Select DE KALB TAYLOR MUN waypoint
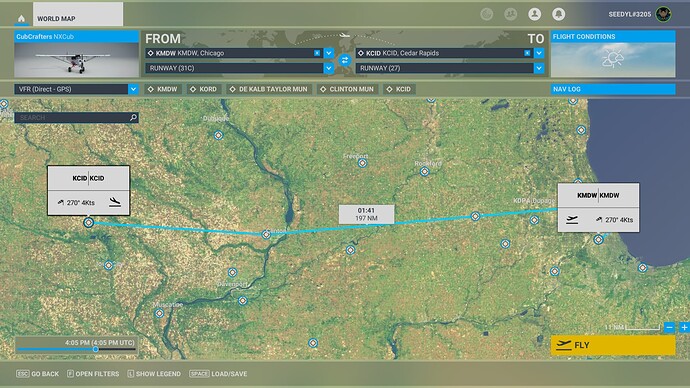Screen dimensions: 690x388 pos(269,89)
